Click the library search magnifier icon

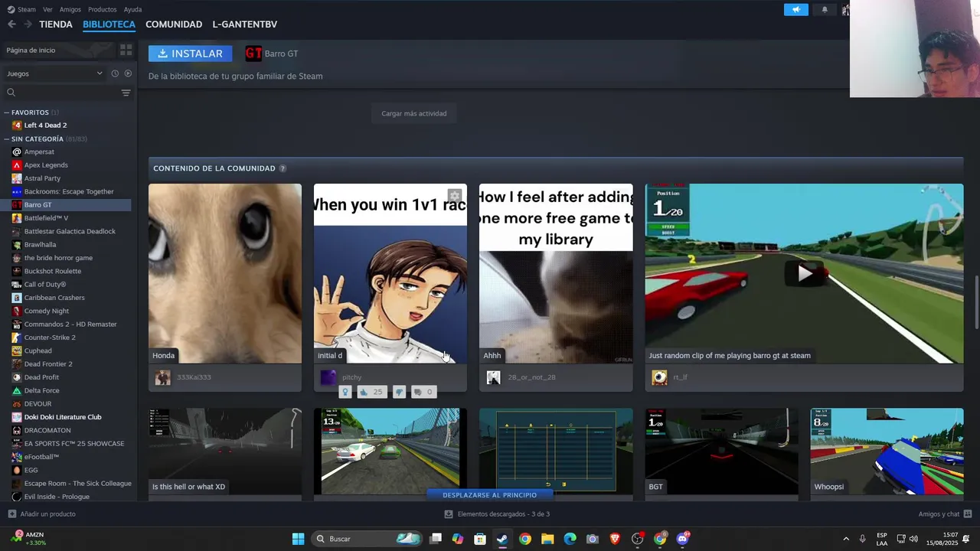pyautogui.click(x=11, y=93)
